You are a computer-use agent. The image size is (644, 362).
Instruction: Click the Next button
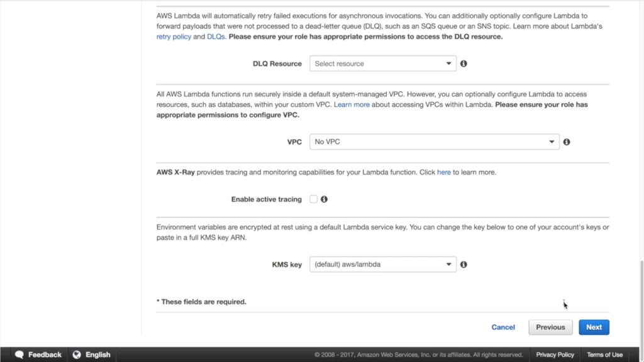tap(594, 327)
